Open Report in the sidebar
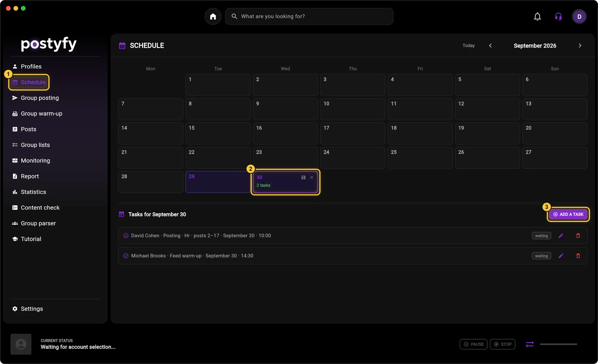Image resolution: width=598 pixels, height=364 pixels. tap(25, 176)
